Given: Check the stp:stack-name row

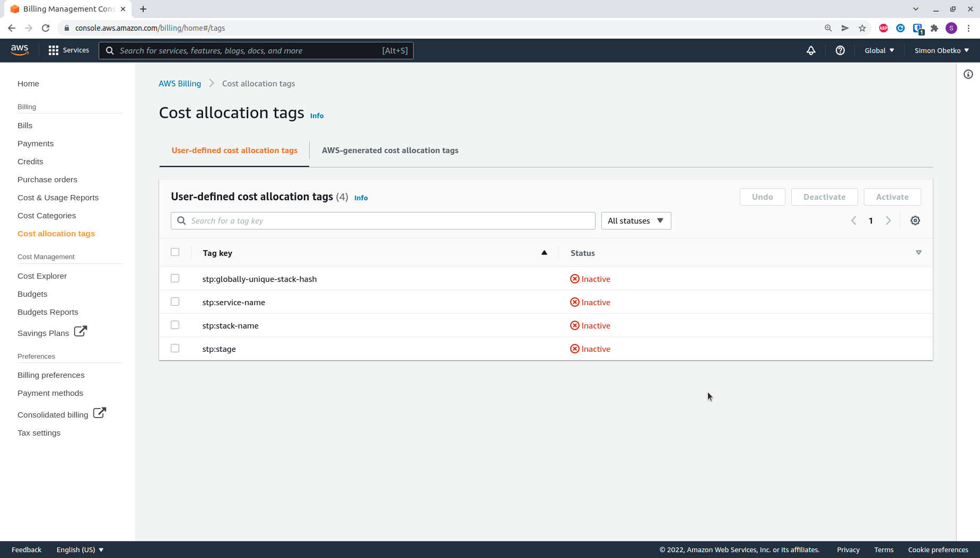Looking at the screenshot, I should click(x=175, y=325).
